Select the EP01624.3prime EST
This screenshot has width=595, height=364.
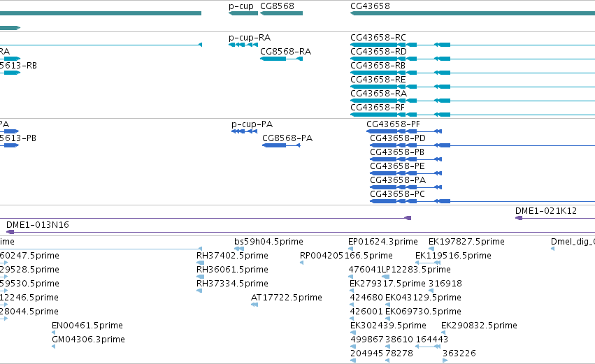point(383,242)
